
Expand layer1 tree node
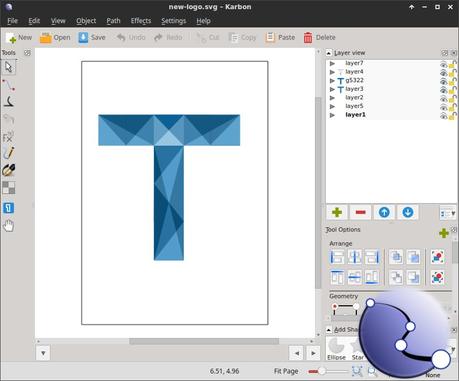(332, 115)
